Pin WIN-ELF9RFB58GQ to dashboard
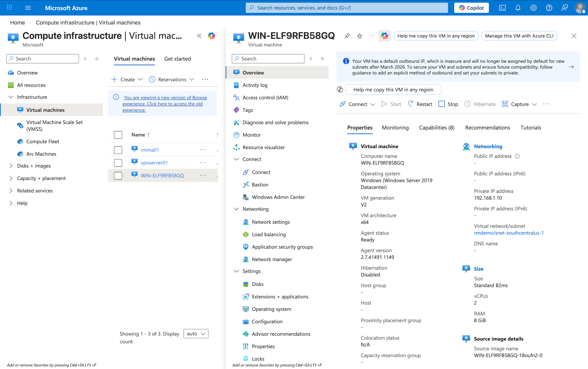The image size is (588, 369). tap(347, 36)
